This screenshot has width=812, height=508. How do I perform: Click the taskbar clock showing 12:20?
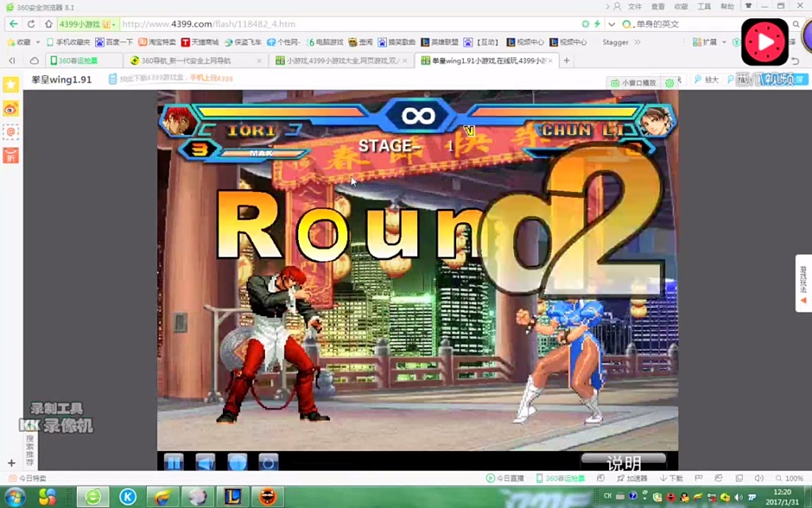click(782, 497)
